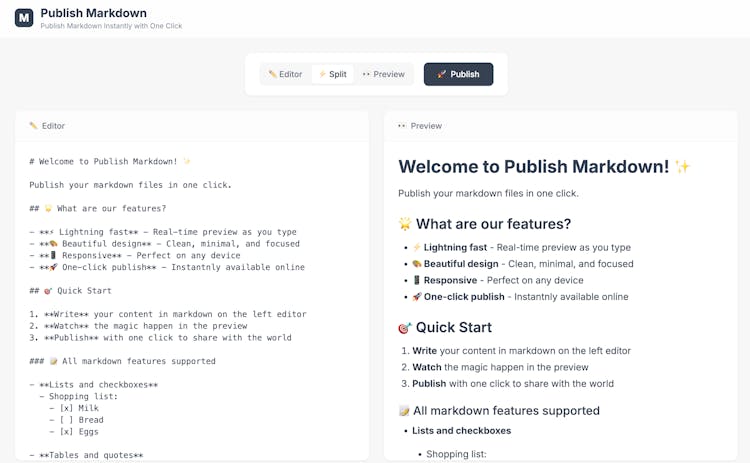Click the Publish Markdown M logo icon

tap(24, 18)
